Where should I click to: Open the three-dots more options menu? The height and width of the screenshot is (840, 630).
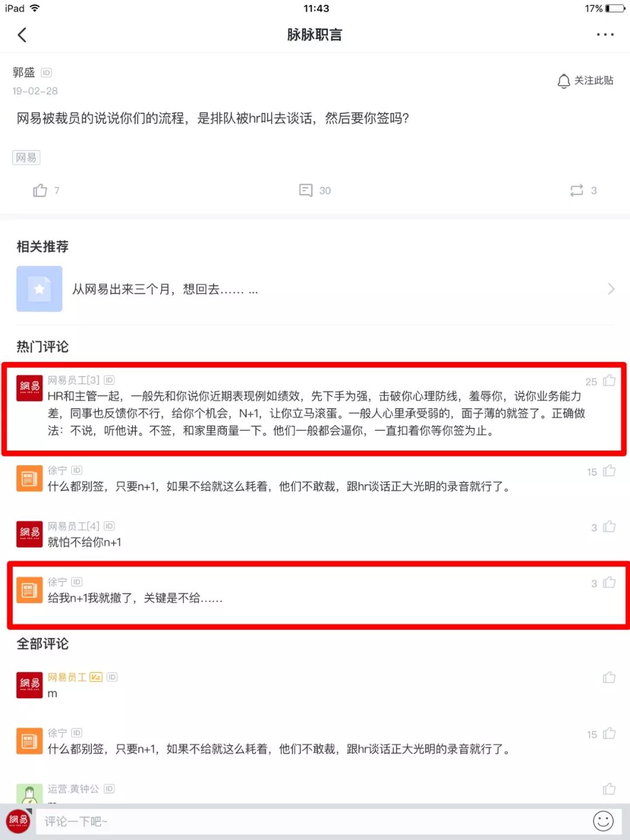pyautogui.click(x=605, y=35)
